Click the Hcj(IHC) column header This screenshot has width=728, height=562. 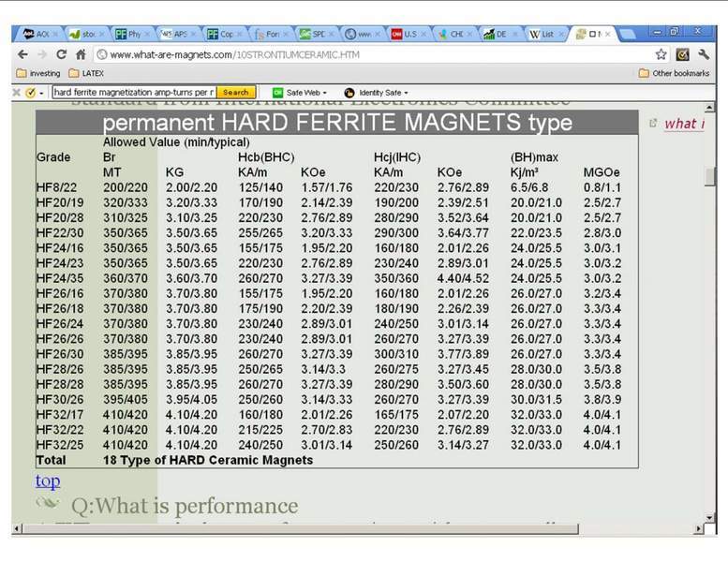397,157
